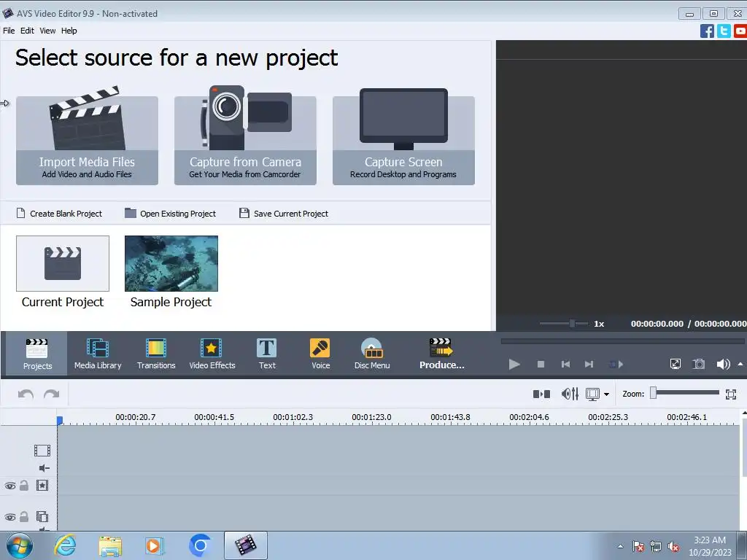Screen dimensions: 747x560
Task: Expand the volume arrow beside speaker
Action: coord(740,364)
